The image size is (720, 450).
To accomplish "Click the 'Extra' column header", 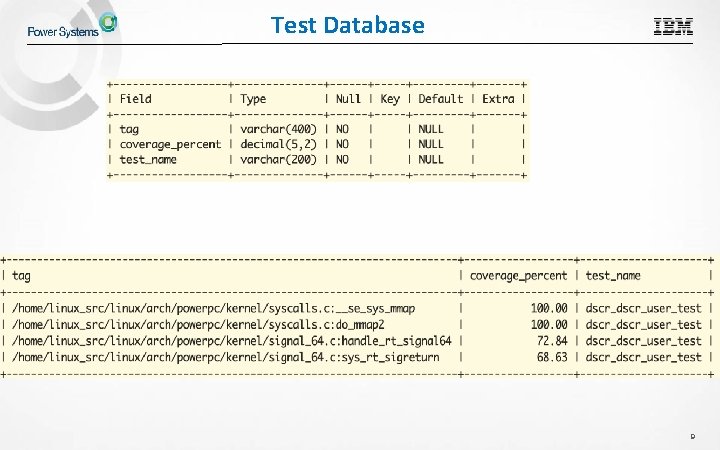I will (x=498, y=99).
